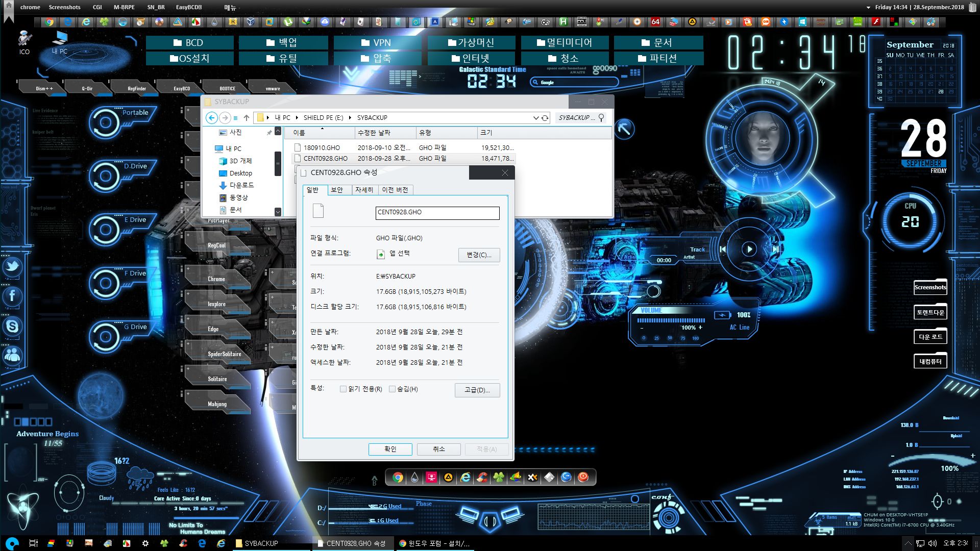Select the 180910.GHO file row
This screenshot has height=551, width=980.
(403, 148)
